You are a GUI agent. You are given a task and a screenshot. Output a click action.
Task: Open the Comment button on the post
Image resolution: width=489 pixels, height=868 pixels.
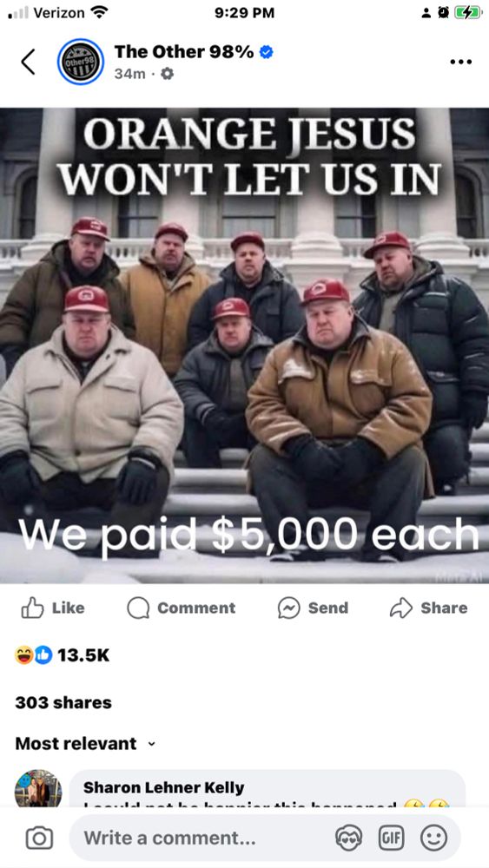(181, 608)
